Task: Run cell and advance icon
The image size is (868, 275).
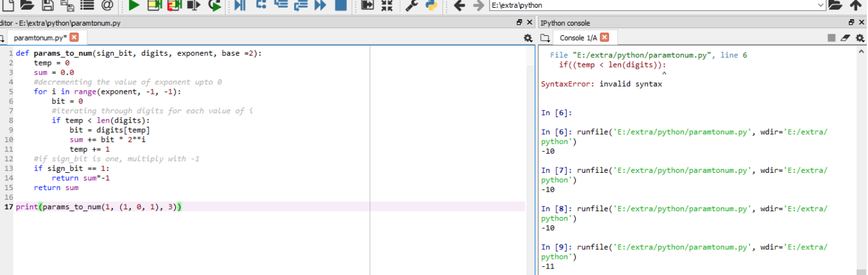Action: pyautogui.click(x=174, y=5)
